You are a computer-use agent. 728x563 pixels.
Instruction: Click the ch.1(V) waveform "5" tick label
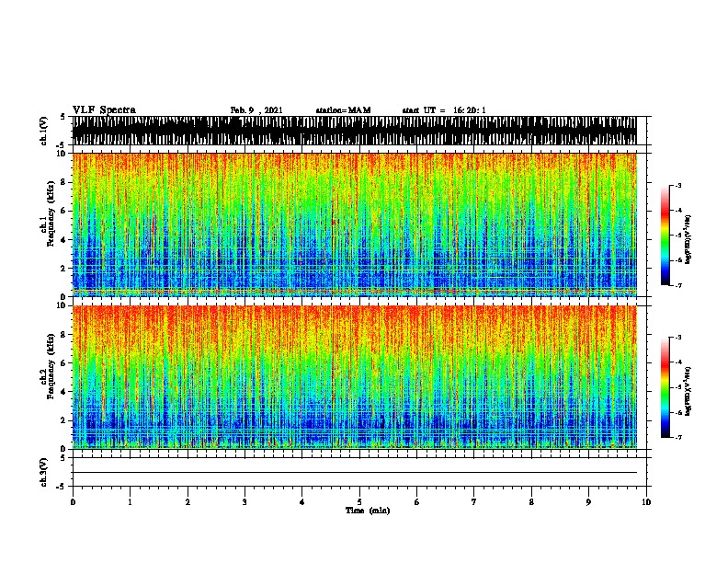(x=63, y=117)
